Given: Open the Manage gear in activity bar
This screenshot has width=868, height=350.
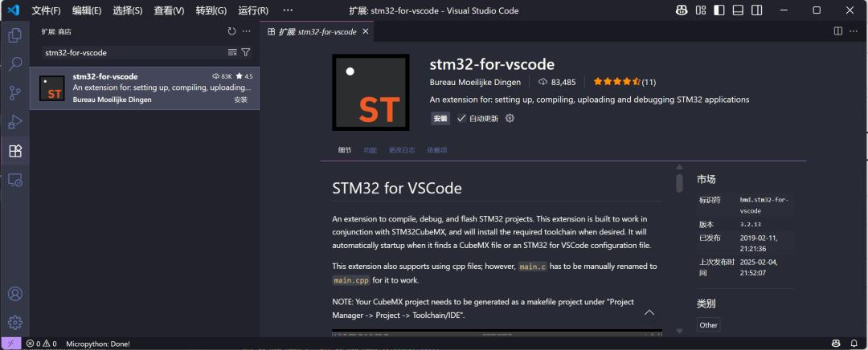Looking at the screenshot, I should (x=15, y=323).
